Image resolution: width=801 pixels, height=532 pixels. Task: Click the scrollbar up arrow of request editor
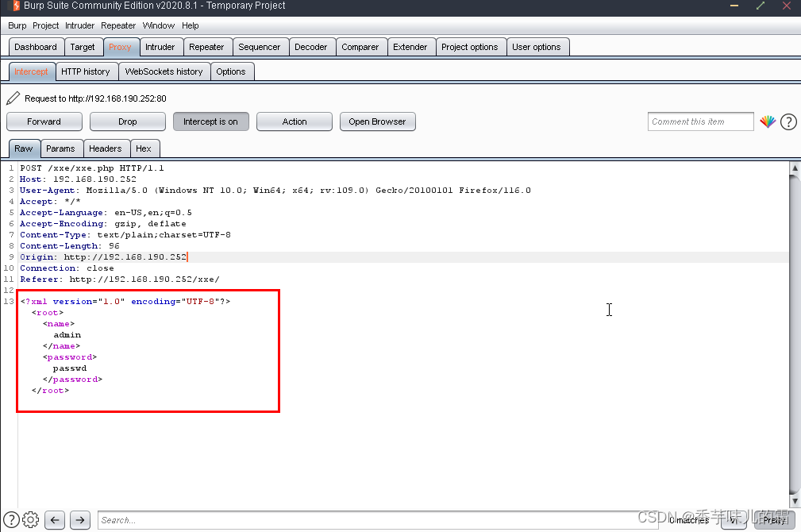[795, 168]
